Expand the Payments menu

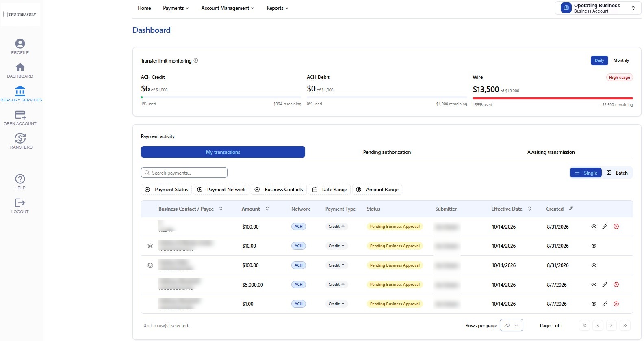coord(176,8)
